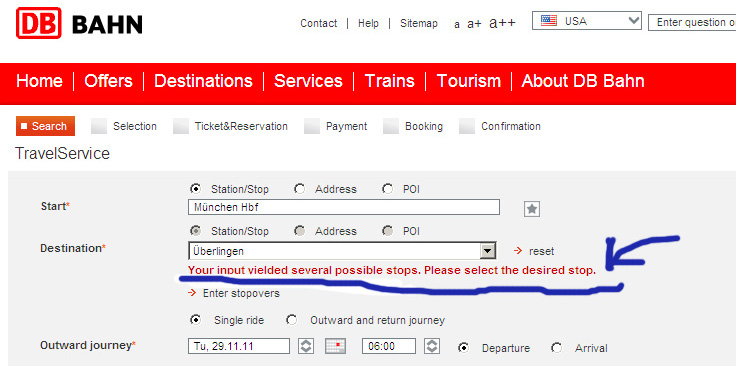Set the smallest 'a' font size
Viewport: 736px width, 367px height.
click(x=457, y=24)
